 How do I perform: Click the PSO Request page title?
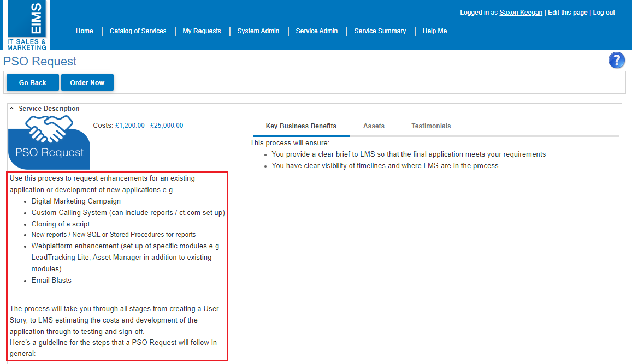(40, 61)
